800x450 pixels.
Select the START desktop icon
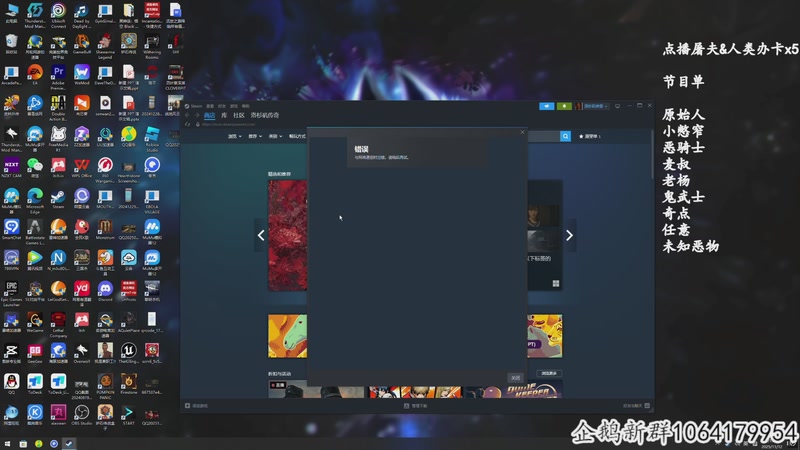click(x=129, y=415)
